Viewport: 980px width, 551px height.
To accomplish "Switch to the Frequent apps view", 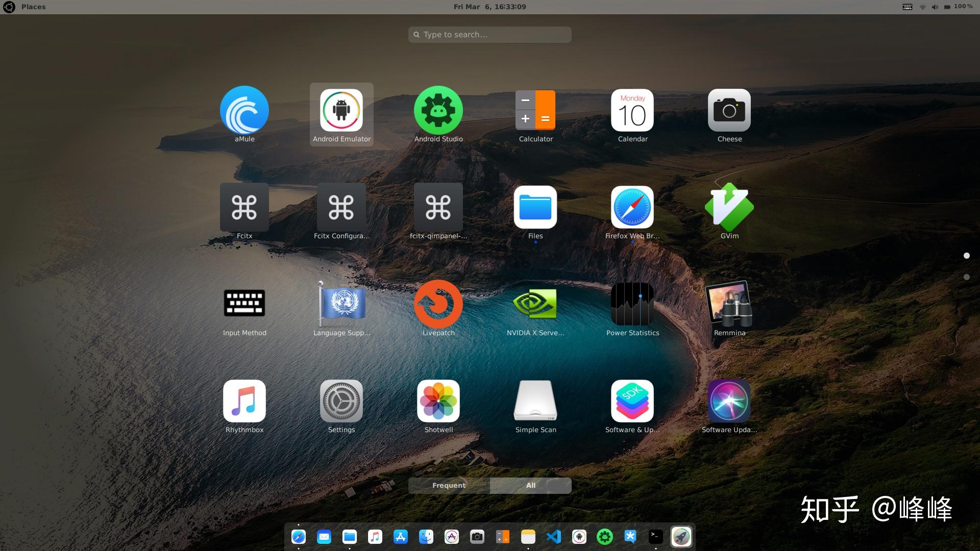I will coord(448,485).
